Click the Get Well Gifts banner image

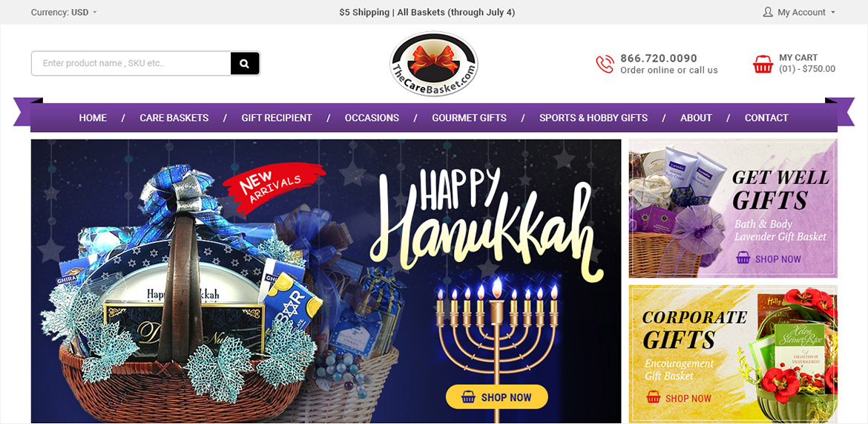733,208
